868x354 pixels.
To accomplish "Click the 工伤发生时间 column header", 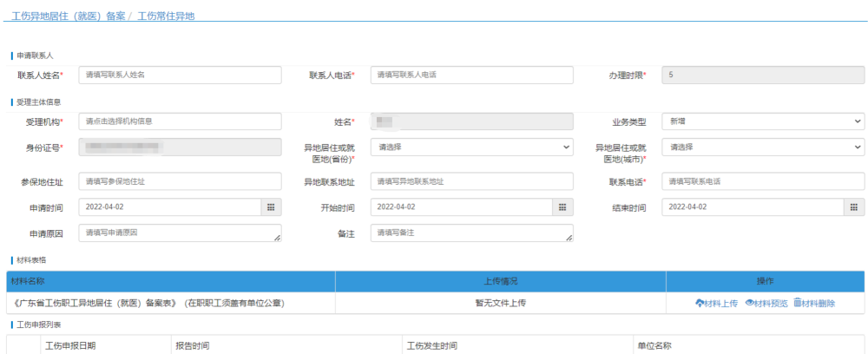I will [x=517, y=345].
